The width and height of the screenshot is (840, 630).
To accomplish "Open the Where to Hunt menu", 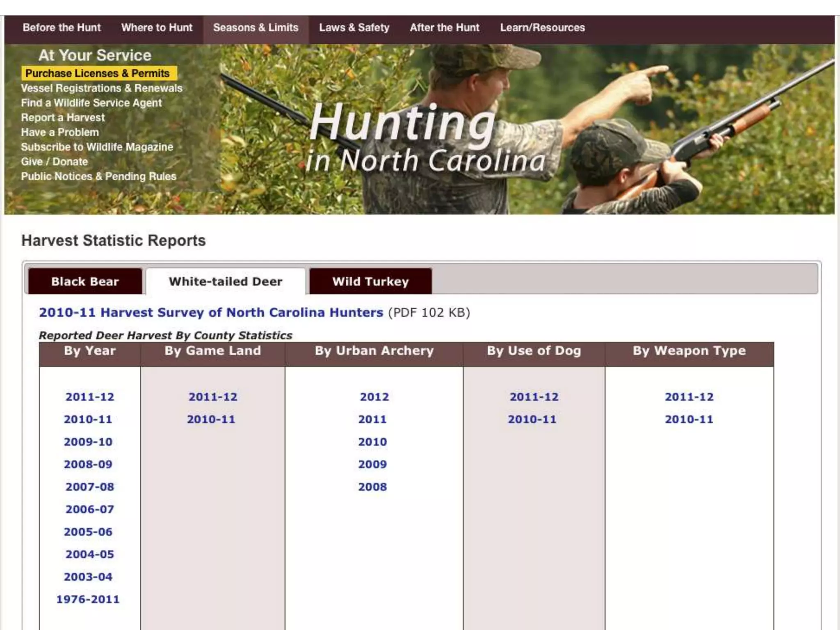I will (157, 27).
